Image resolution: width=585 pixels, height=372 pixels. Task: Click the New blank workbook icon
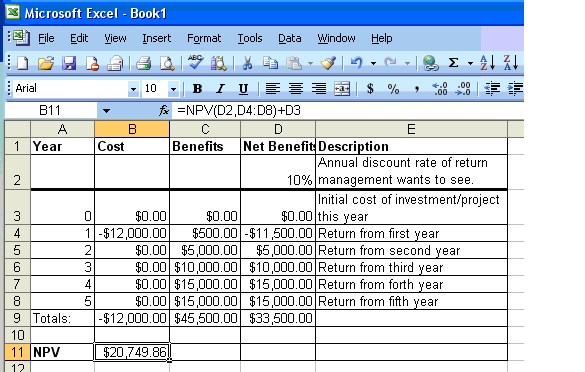tap(22, 63)
